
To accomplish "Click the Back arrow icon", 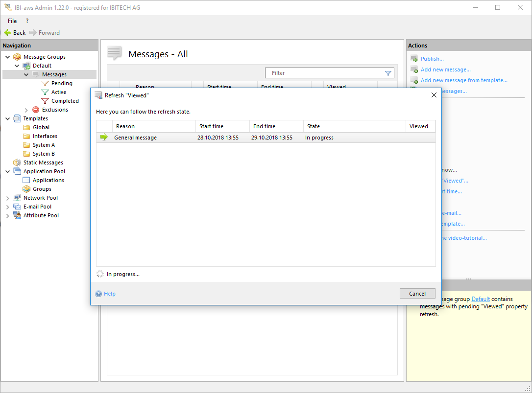I will point(7,33).
